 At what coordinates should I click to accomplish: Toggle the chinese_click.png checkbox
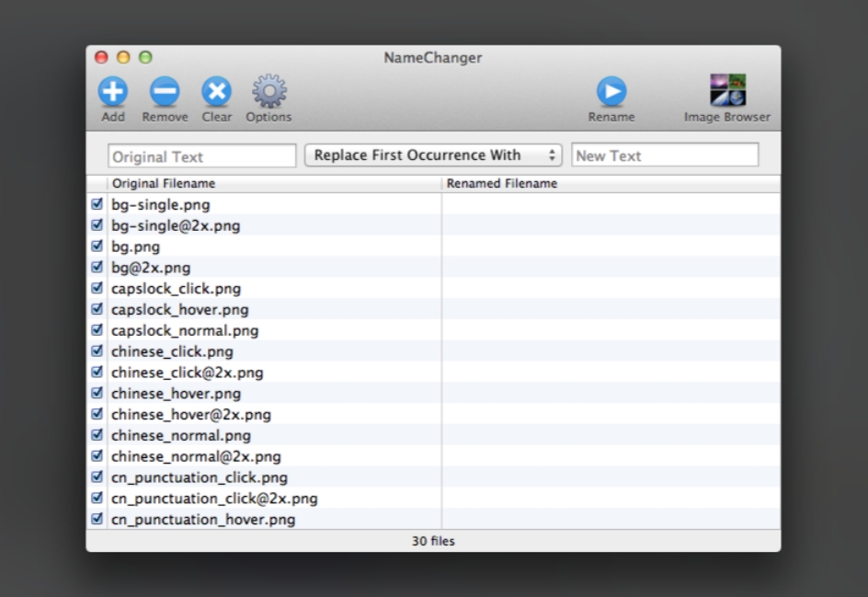(97, 351)
